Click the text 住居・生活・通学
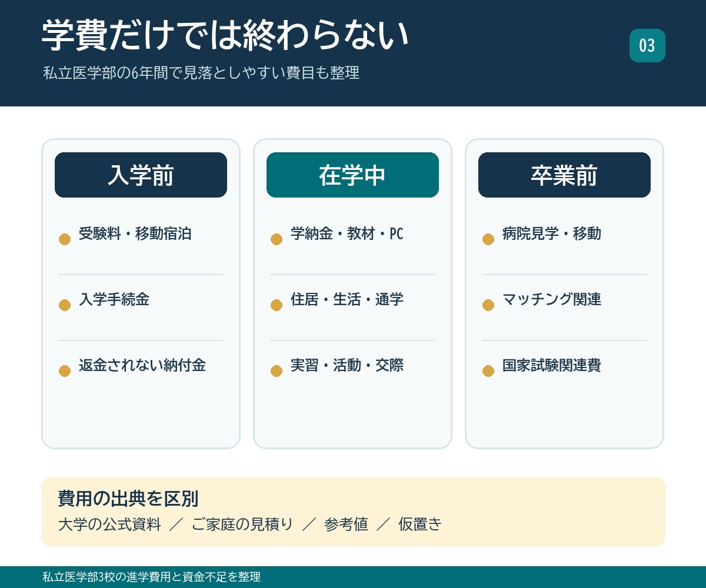 tap(347, 300)
